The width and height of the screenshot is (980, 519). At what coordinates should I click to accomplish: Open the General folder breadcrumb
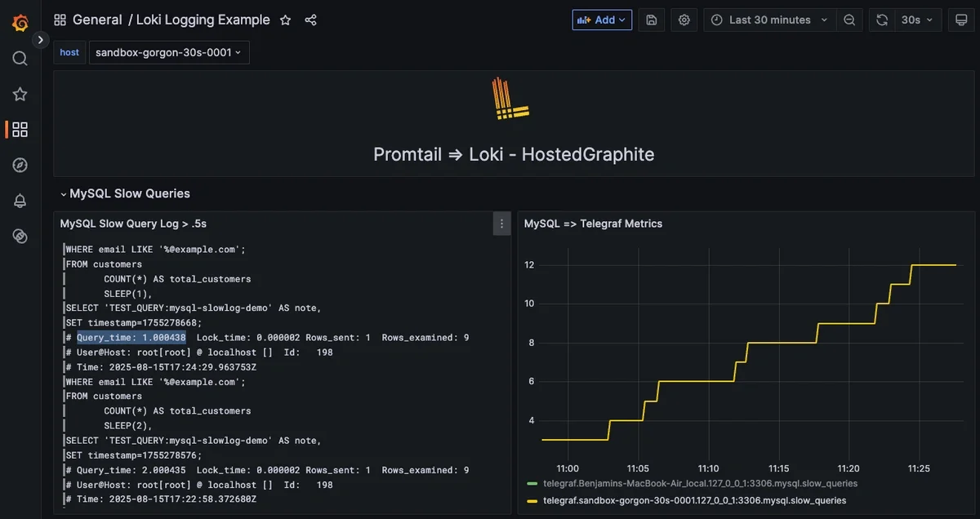point(97,20)
